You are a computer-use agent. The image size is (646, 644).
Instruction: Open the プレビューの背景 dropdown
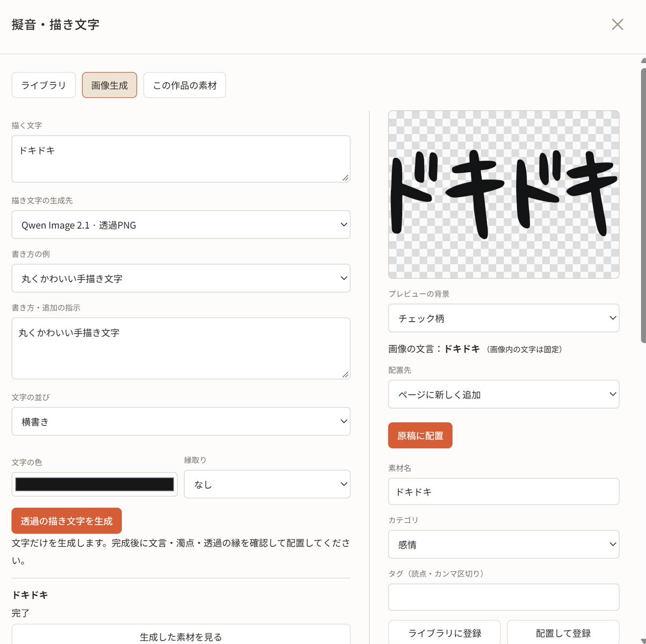503,318
